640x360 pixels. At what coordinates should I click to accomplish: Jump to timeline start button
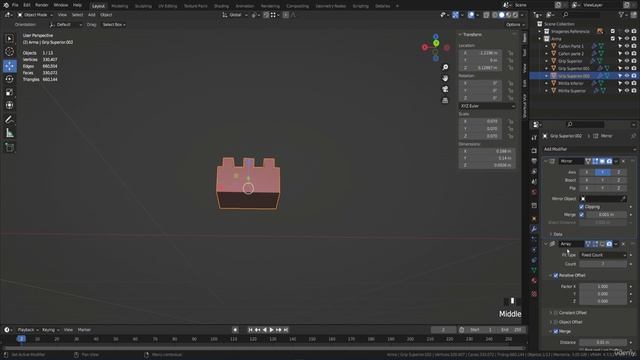click(251, 330)
